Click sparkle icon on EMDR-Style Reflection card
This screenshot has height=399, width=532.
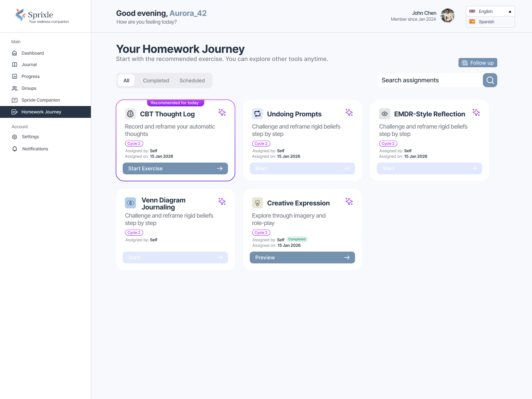coord(476,112)
